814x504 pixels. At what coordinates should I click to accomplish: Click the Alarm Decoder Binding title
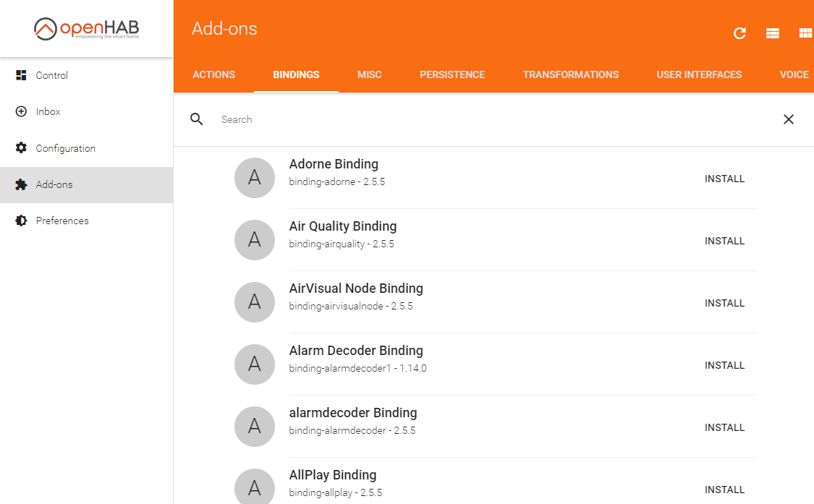pyautogui.click(x=356, y=351)
